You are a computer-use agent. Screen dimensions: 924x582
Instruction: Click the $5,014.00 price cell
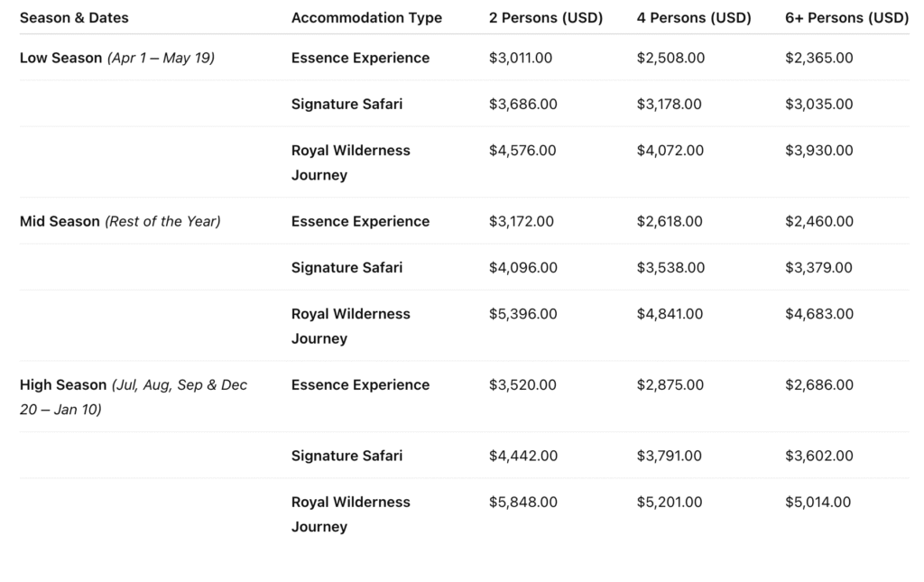tap(818, 502)
